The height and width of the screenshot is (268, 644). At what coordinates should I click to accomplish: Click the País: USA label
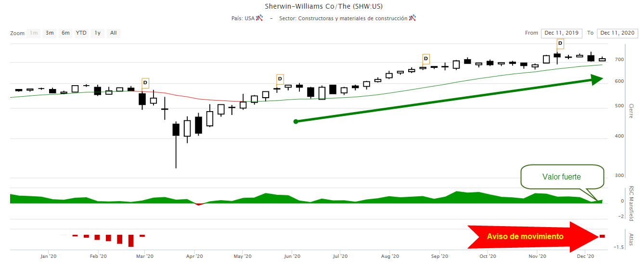(243, 18)
